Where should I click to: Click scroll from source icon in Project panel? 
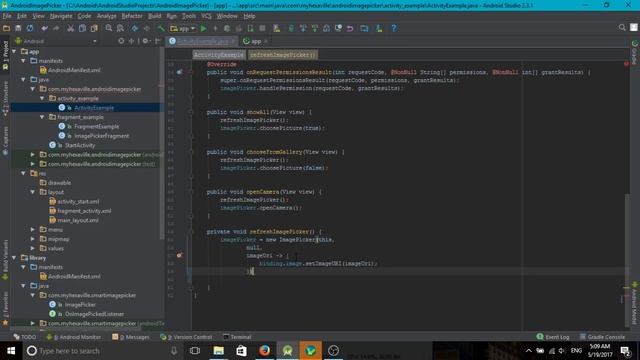[121, 41]
